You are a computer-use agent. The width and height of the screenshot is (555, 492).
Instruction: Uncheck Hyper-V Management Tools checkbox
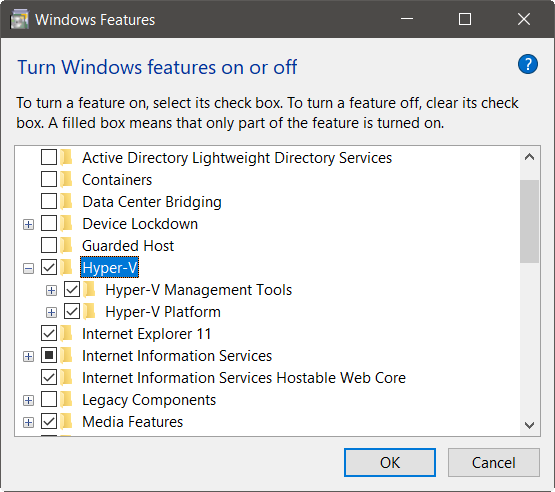[x=72, y=290]
